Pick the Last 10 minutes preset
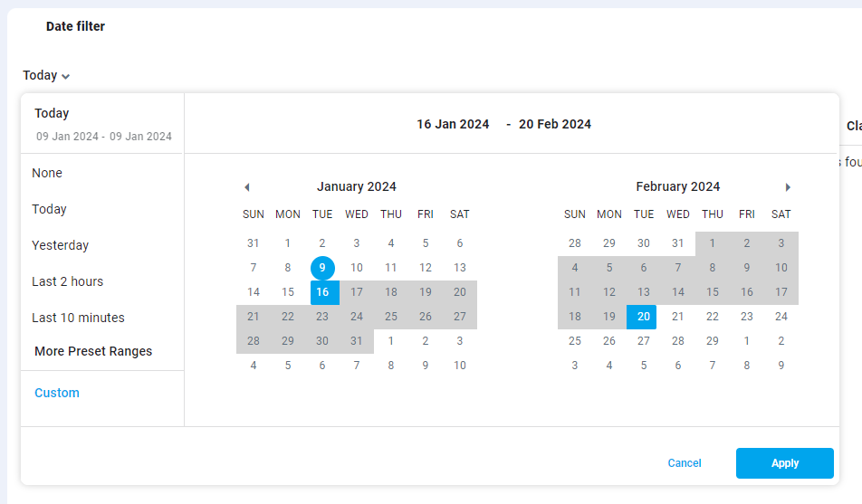This screenshot has height=504, width=862. tap(78, 318)
